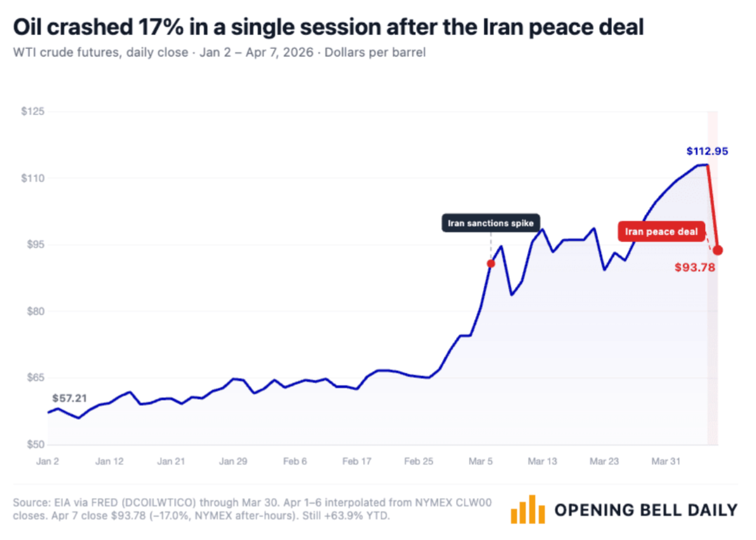Click the red Apr 7 closing-price dot
The image size is (756, 540).
pos(718,250)
